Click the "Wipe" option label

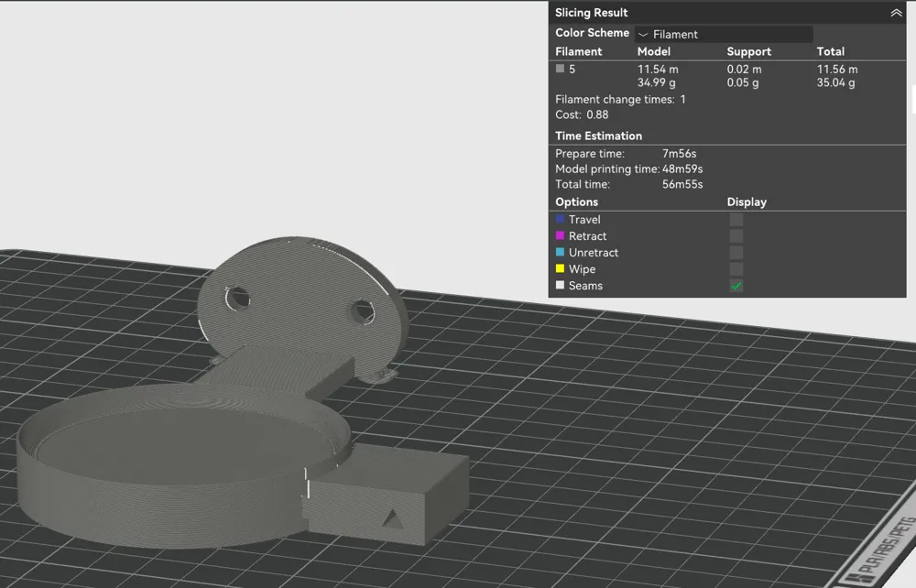point(583,269)
